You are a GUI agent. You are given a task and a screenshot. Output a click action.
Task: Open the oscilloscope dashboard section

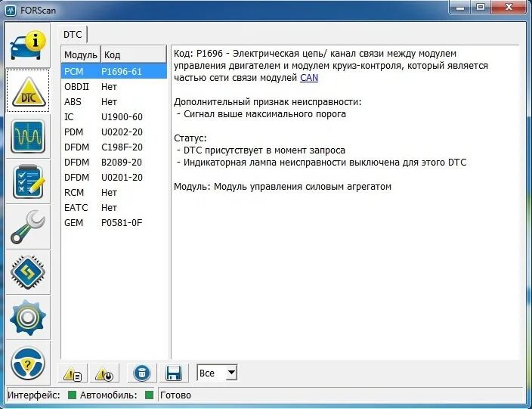28,136
